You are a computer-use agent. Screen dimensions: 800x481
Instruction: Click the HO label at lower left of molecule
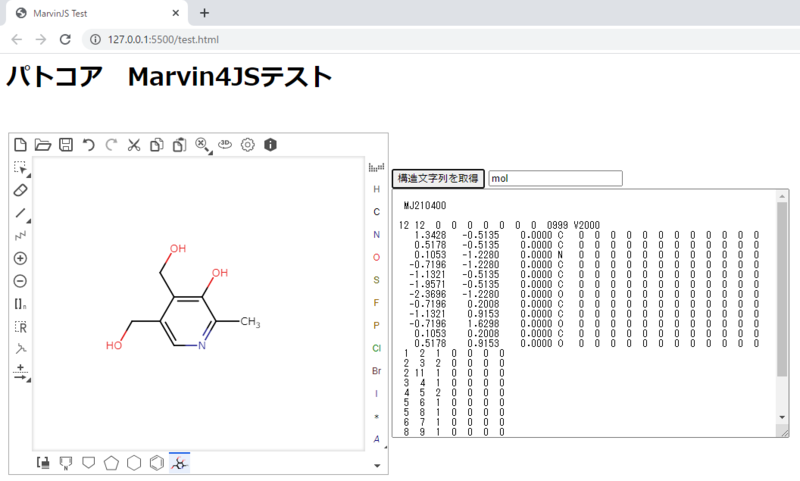(114, 346)
